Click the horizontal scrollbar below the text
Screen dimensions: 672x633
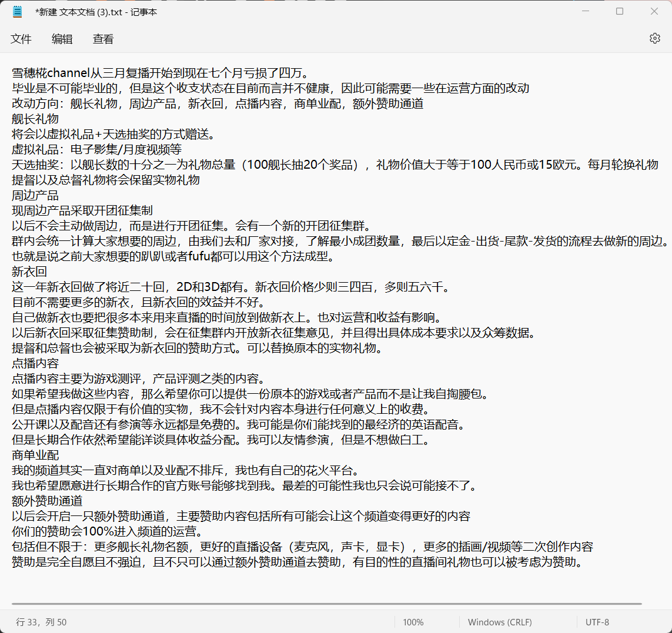point(326,604)
